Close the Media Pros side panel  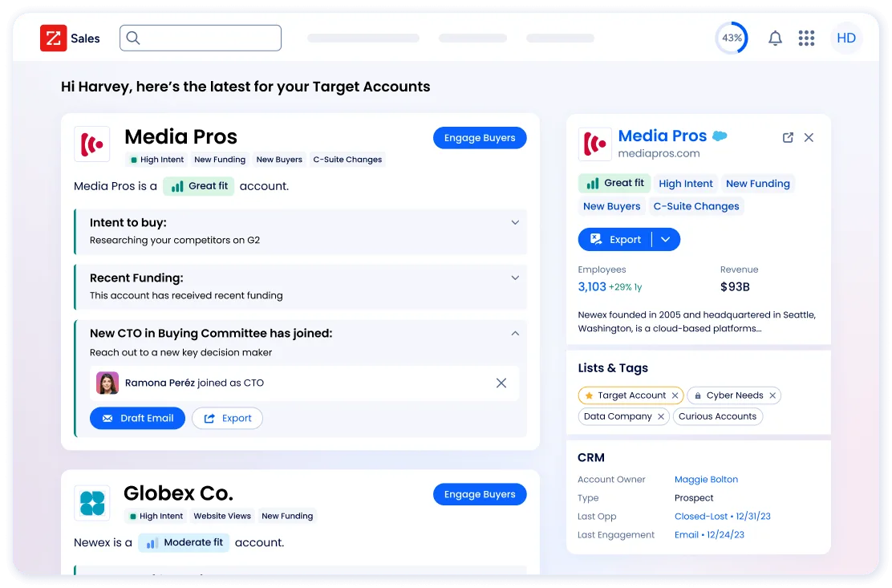(809, 138)
